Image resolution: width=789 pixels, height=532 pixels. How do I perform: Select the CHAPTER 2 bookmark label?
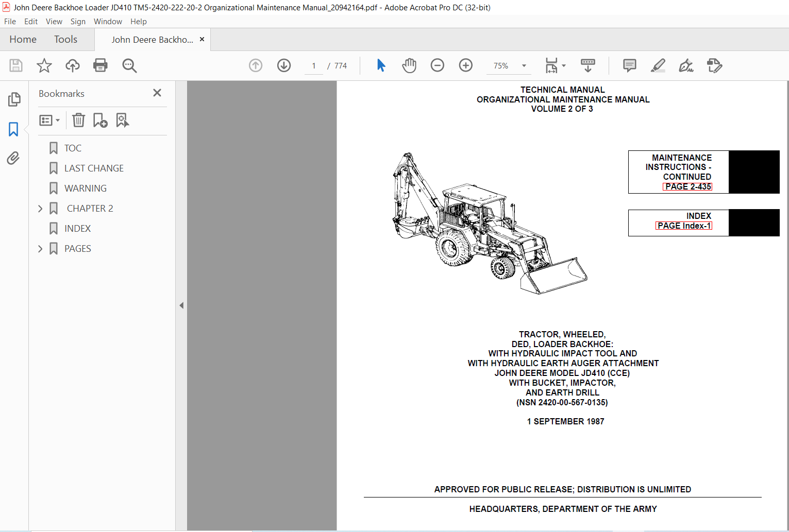(x=90, y=209)
